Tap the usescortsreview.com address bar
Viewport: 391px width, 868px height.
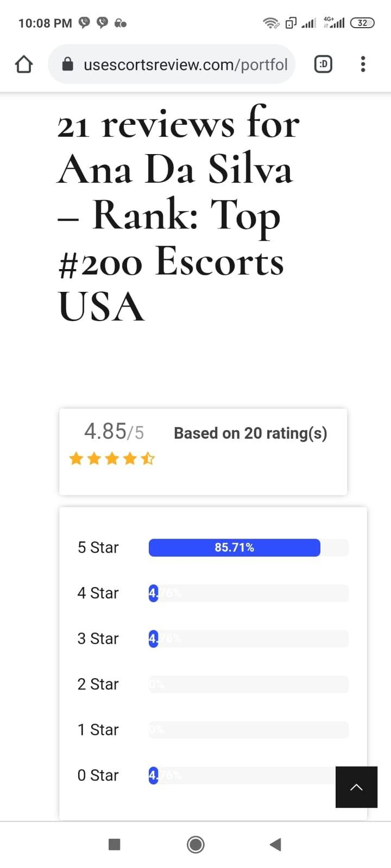point(185,65)
